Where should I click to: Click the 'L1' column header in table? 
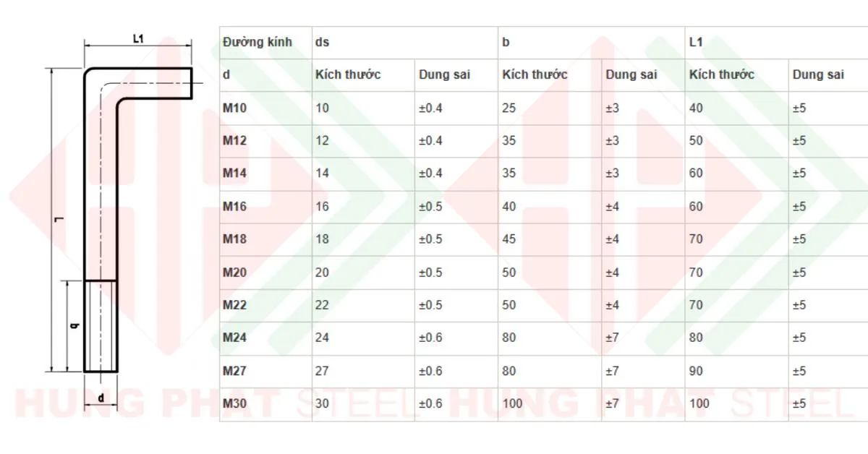coord(696,42)
